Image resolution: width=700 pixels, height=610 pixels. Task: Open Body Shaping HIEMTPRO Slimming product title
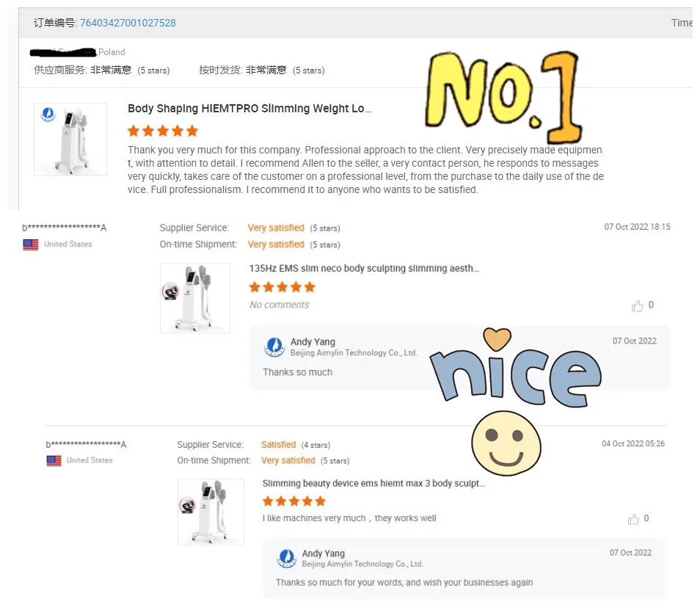249,109
